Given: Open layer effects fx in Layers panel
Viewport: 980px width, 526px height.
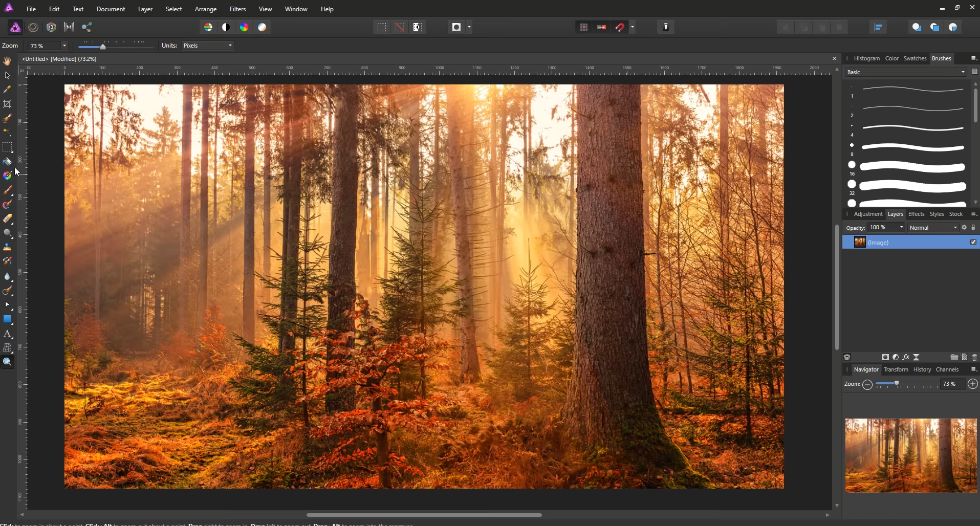Looking at the screenshot, I should tap(906, 357).
